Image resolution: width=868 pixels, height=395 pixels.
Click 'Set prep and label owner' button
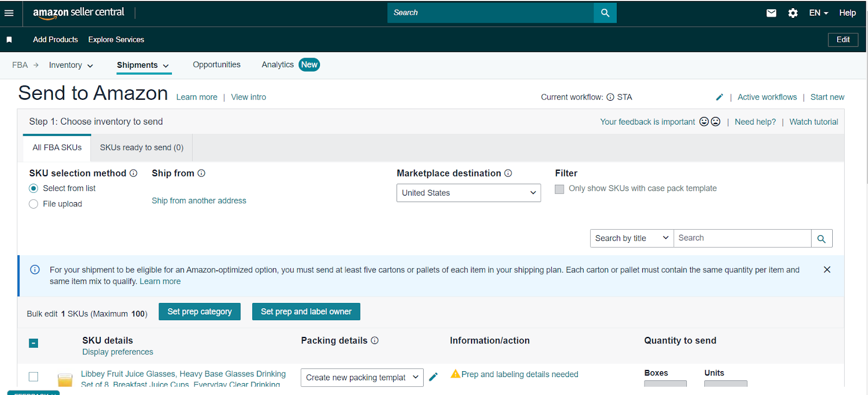(x=306, y=312)
